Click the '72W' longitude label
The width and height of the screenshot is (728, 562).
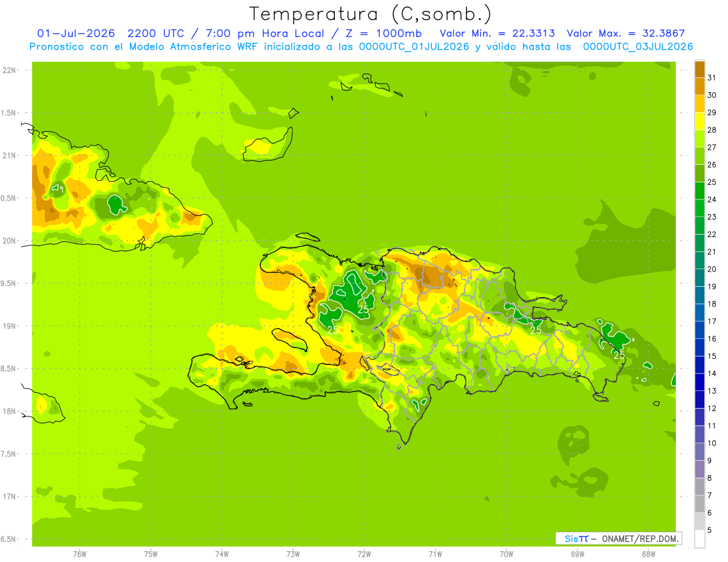(x=364, y=554)
